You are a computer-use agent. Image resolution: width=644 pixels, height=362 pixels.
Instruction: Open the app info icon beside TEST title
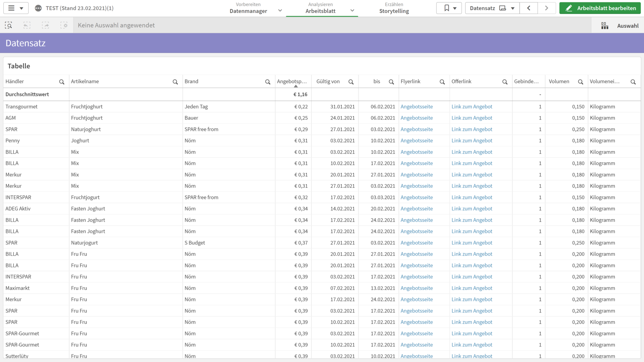point(38,8)
